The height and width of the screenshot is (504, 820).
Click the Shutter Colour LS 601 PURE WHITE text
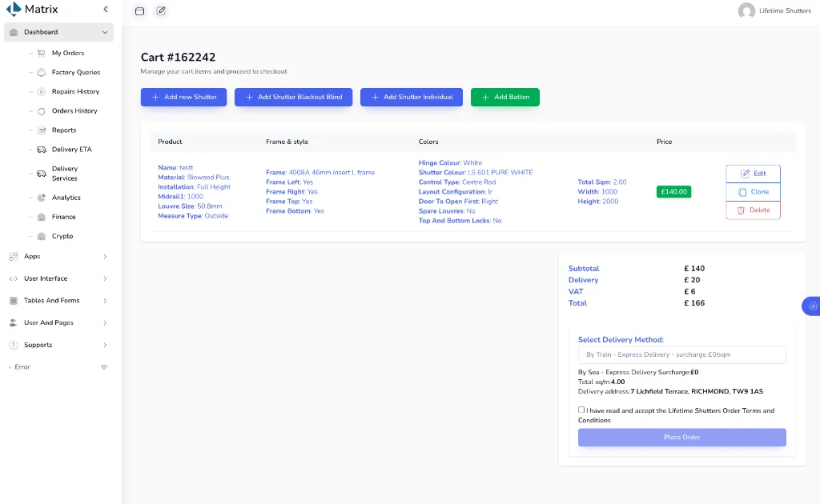click(x=476, y=172)
